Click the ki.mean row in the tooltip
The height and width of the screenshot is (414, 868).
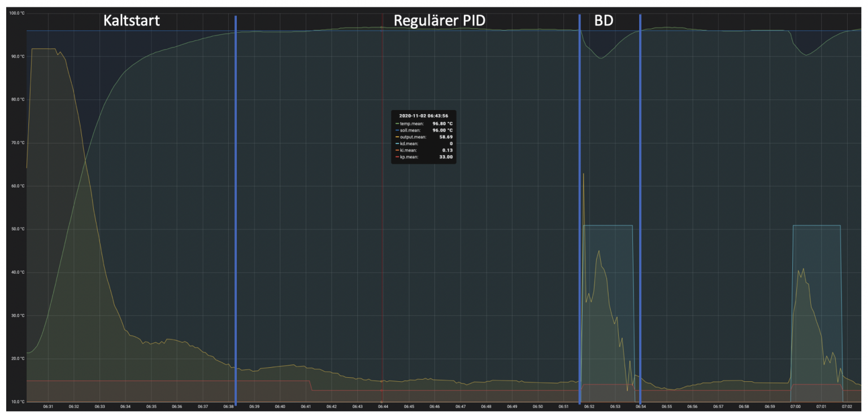coord(424,150)
